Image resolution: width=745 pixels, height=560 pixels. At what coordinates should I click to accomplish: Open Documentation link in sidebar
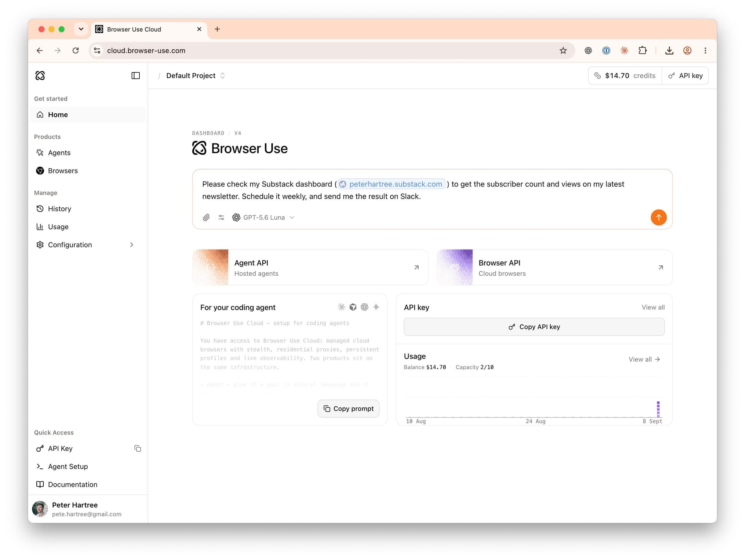coord(88,484)
